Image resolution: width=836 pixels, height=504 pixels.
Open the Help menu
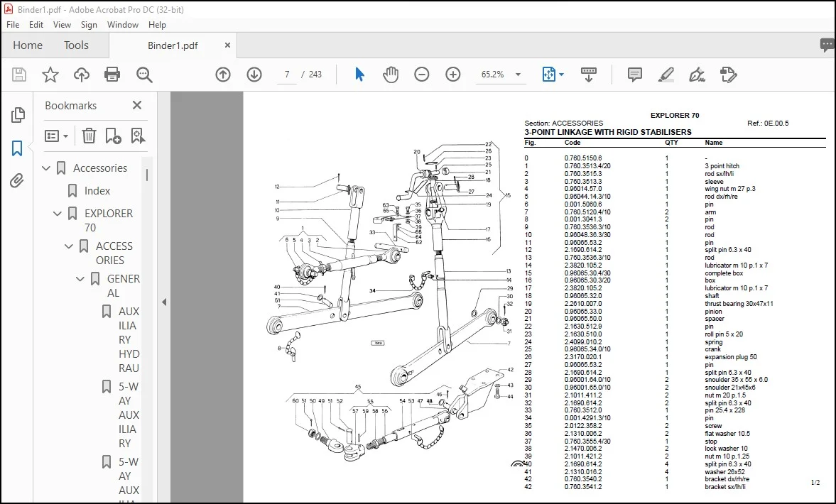click(x=157, y=25)
